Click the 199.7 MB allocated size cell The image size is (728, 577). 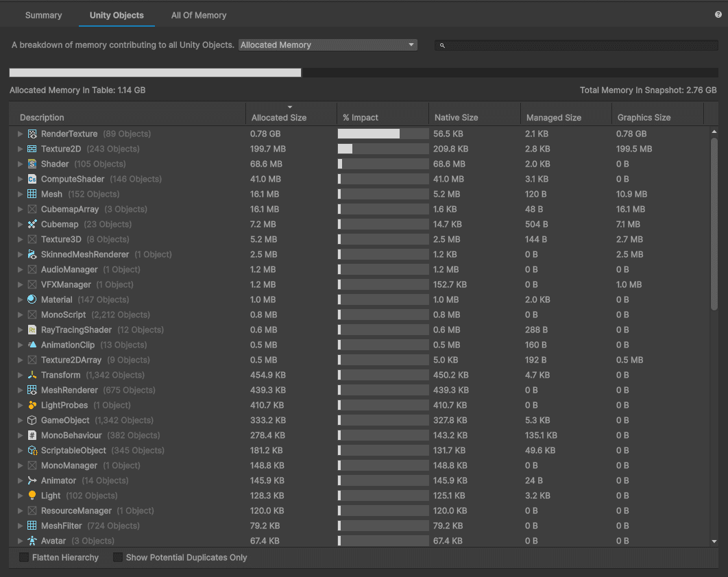coord(268,149)
